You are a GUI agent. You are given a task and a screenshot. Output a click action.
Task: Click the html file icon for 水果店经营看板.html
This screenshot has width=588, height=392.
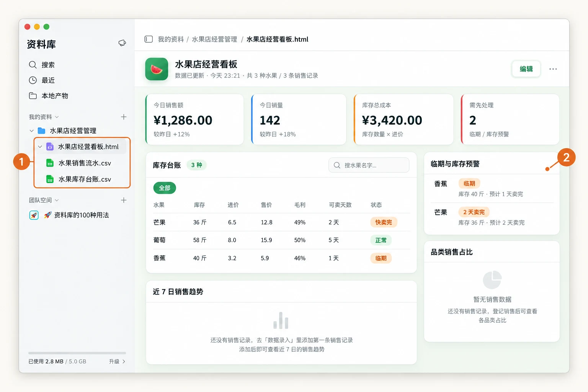pos(50,147)
